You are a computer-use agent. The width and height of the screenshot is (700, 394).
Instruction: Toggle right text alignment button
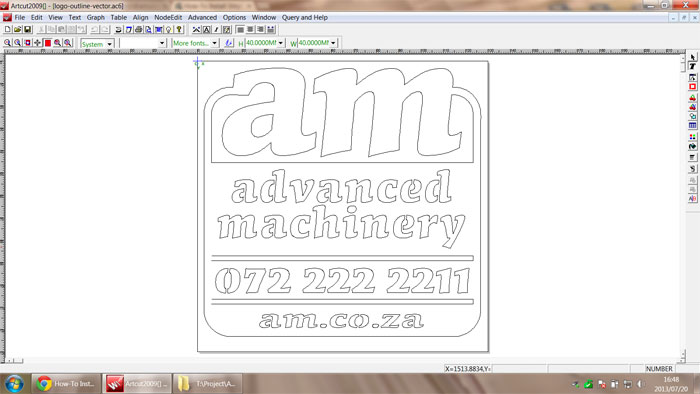click(x=261, y=29)
